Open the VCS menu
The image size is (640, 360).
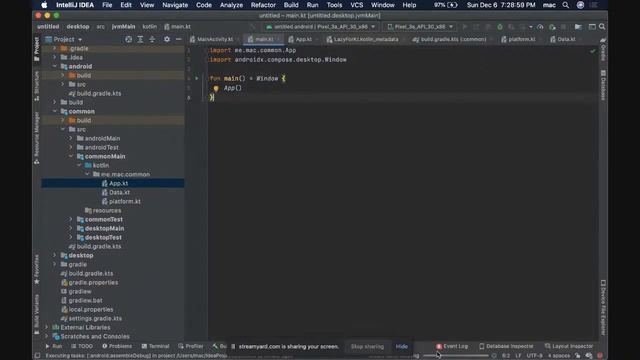357,5
